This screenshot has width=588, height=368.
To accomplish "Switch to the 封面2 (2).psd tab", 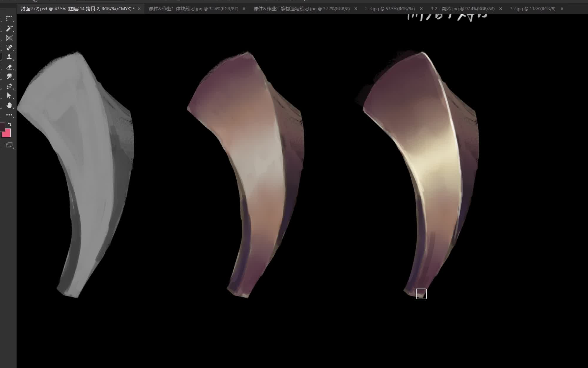I will coord(77,9).
